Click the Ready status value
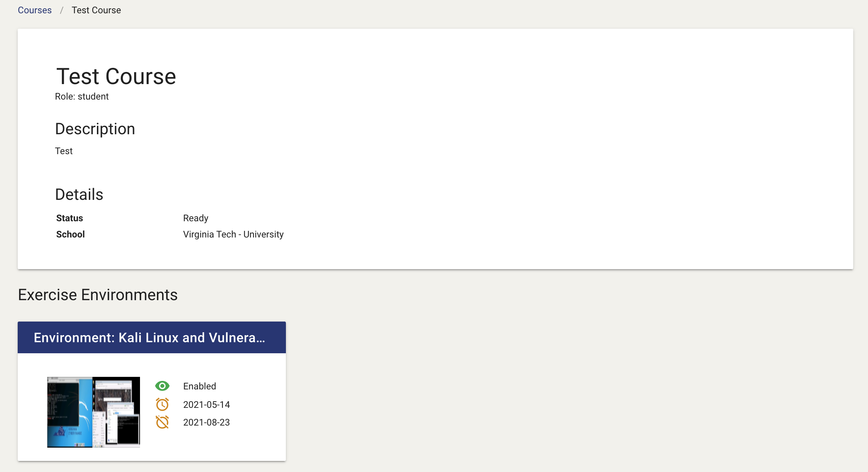868x472 pixels. pyautogui.click(x=196, y=218)
